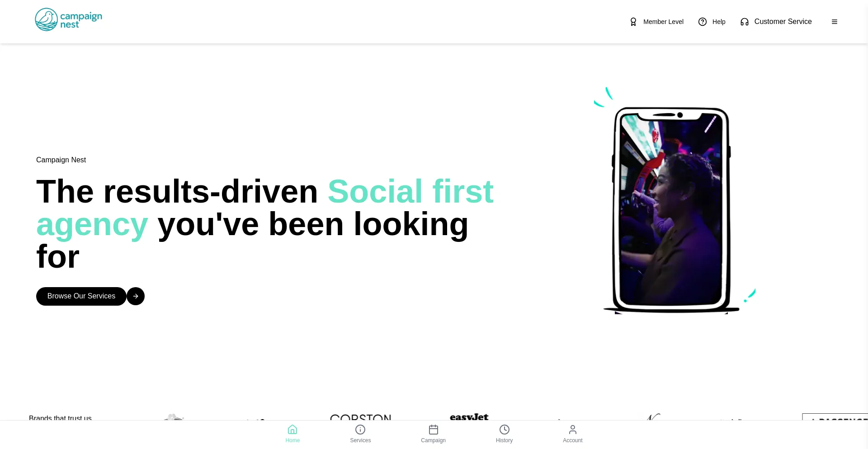Select the History tab label

tap(504, 440)
